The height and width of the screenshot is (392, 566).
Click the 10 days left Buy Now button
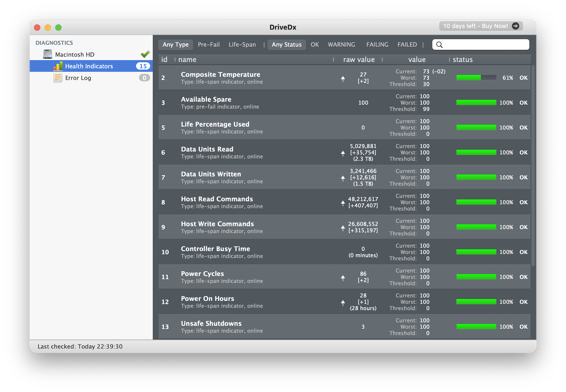click(481, 26)
